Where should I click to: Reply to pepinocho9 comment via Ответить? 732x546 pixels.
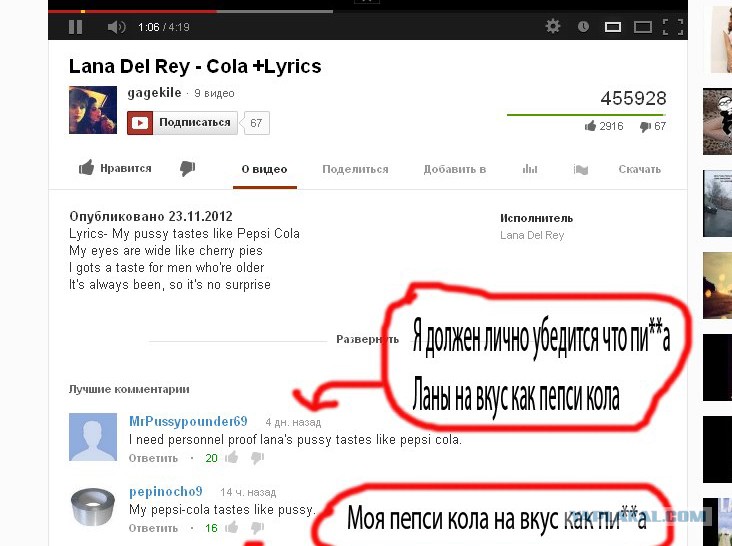coord(153,528)
